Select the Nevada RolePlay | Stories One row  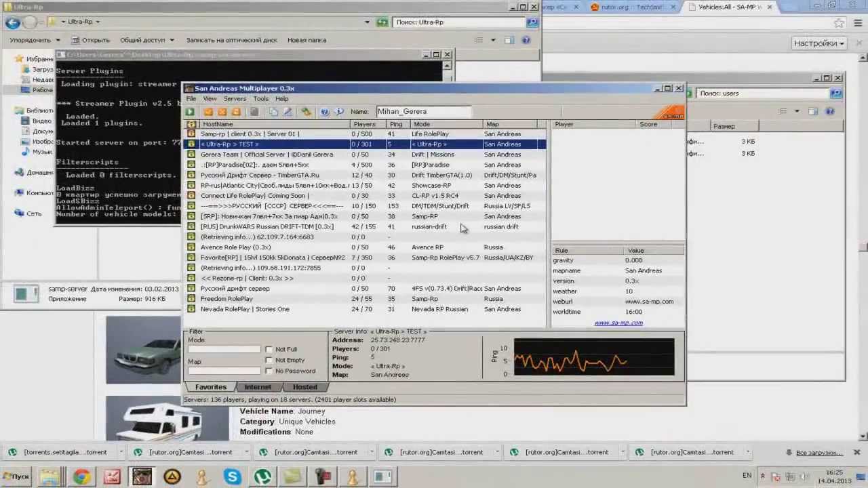pos(366,309)
